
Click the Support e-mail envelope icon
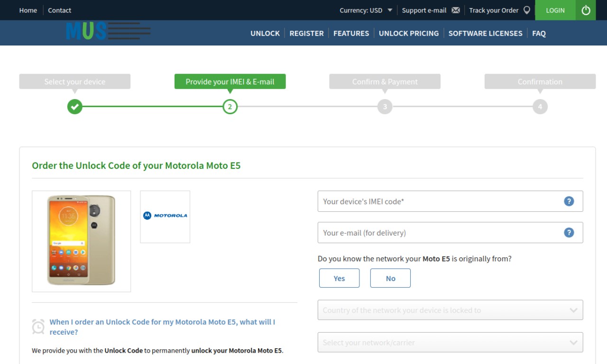tap(456, 10)
